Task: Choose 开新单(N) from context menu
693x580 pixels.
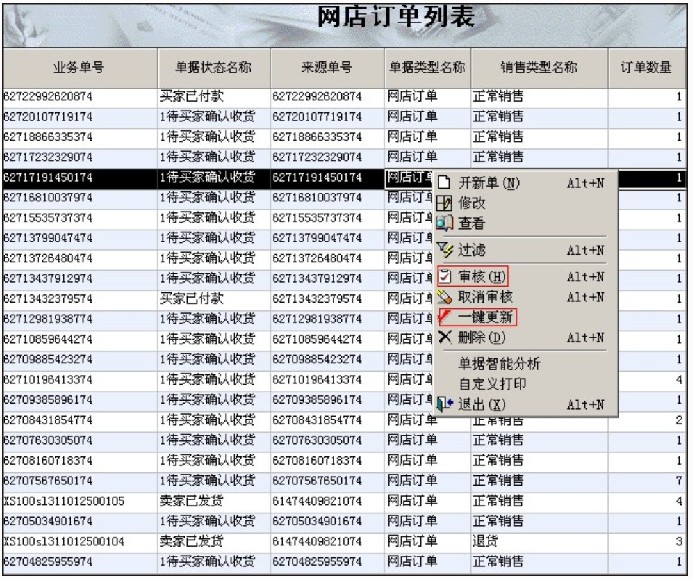Action: coord(525,182)
